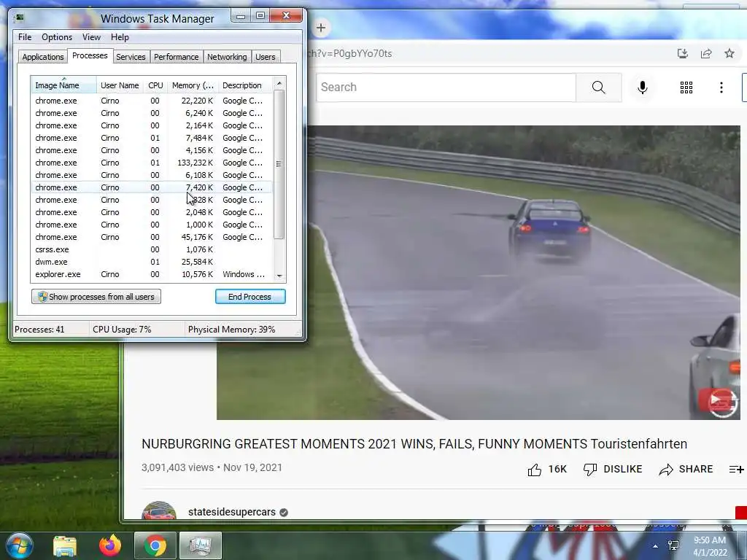Click the NURBURGRING GREATEST MOMENTS video title
The image size is (747, 560).
coord(414,444)
